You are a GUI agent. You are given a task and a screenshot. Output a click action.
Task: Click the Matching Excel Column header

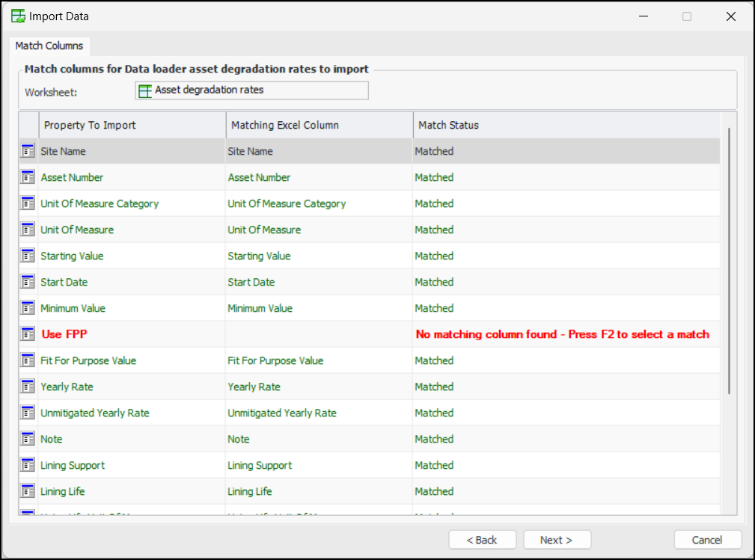tap(318, 125)
